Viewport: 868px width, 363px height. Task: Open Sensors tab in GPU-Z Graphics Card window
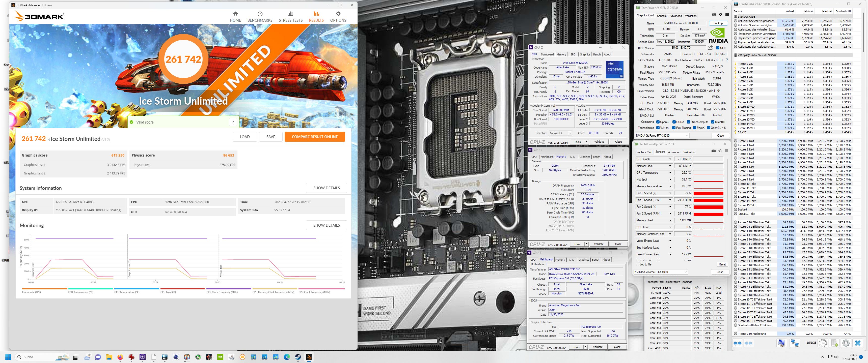tap(661, 16)
